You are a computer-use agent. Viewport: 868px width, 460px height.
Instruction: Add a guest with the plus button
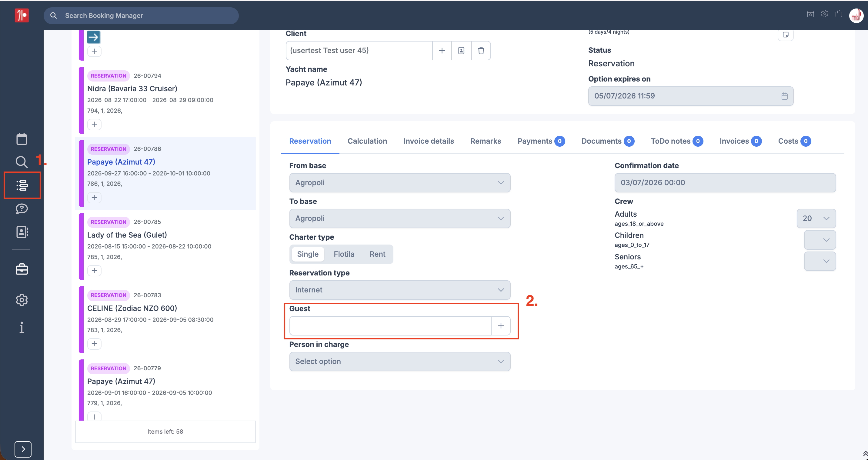point(501,325)
